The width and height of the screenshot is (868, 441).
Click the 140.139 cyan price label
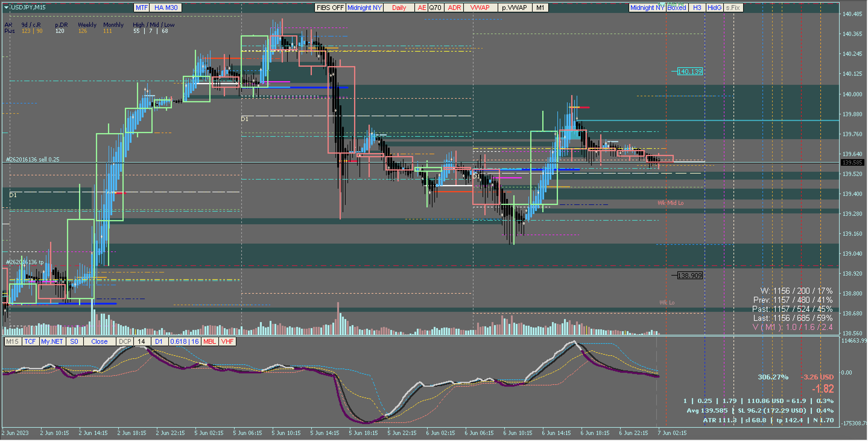pos(689,72)
